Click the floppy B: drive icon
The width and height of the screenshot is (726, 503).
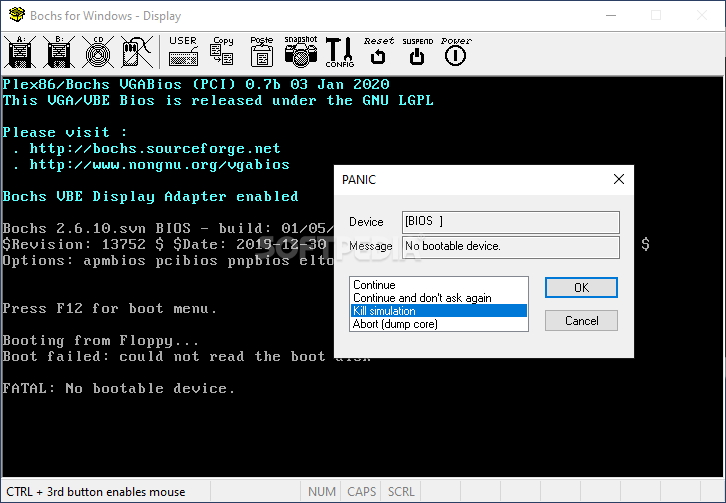pyautogui.click(x=59, y=52)
